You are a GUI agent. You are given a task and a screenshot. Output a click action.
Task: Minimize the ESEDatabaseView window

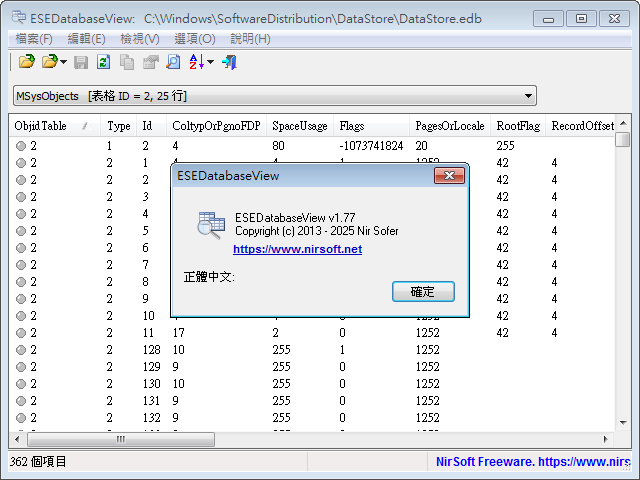click(549, 19)
